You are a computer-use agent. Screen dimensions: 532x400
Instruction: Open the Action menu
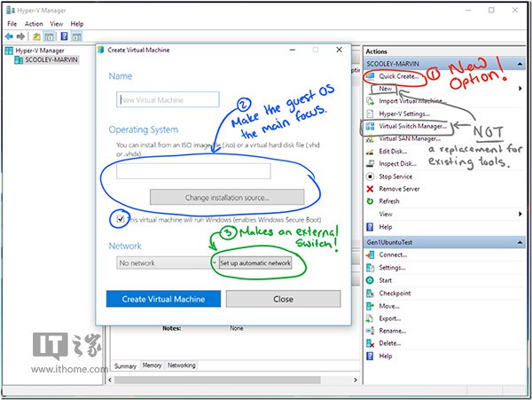tap(34, 24)
